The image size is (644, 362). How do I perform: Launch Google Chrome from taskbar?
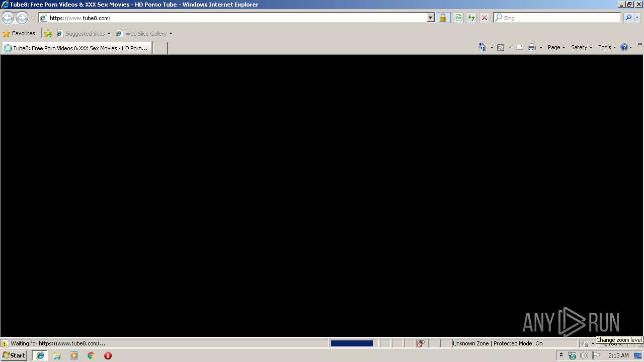pos(91,355)
